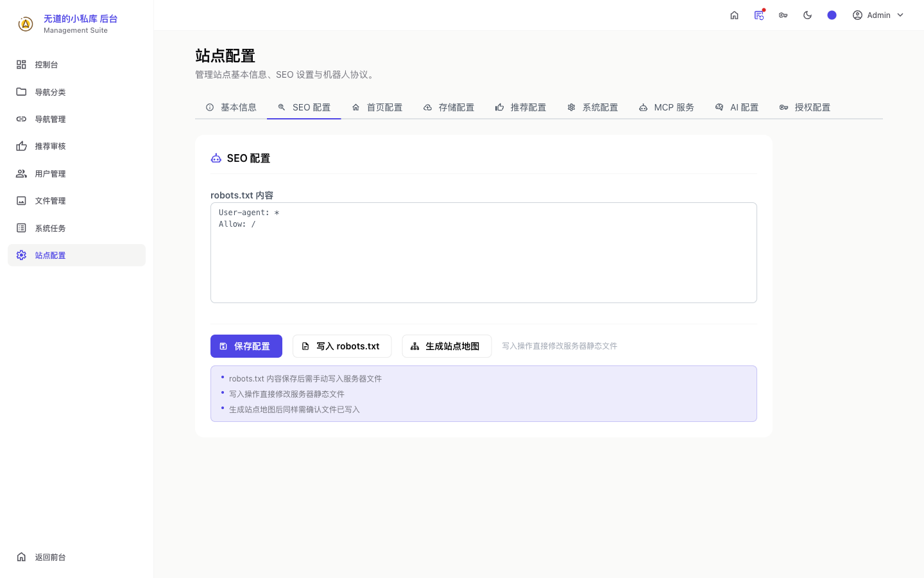924x578 pixels.
Task: Open 推荐审核 in the sidebar
Action: pos(76,146)
